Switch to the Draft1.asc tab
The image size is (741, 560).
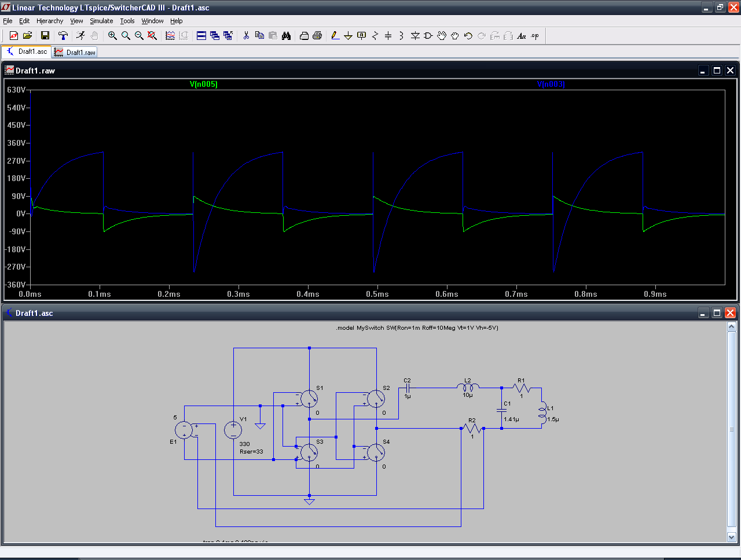point(27,51)
